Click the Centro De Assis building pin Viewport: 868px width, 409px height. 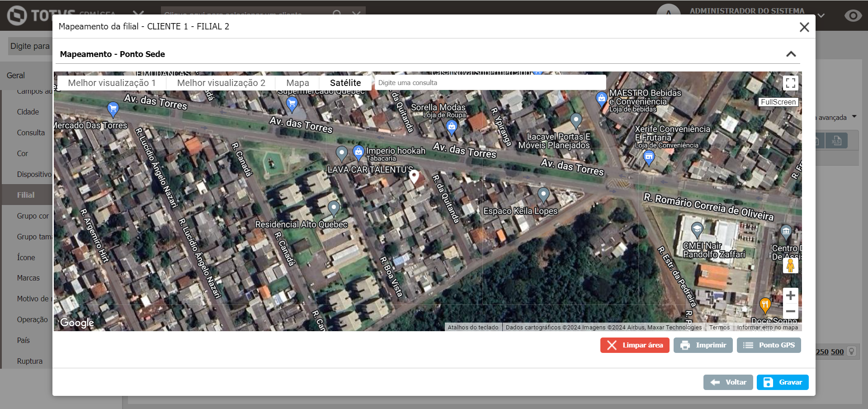(786, 233)
